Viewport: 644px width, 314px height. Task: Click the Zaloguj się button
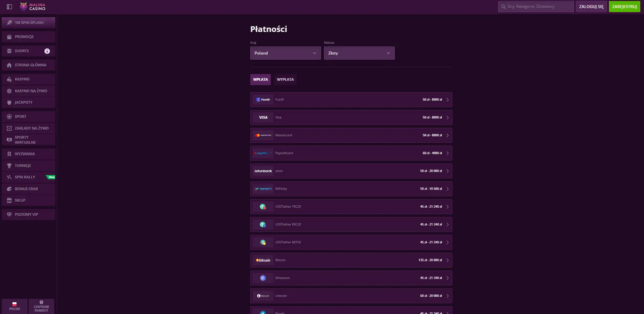click(591, 7)
